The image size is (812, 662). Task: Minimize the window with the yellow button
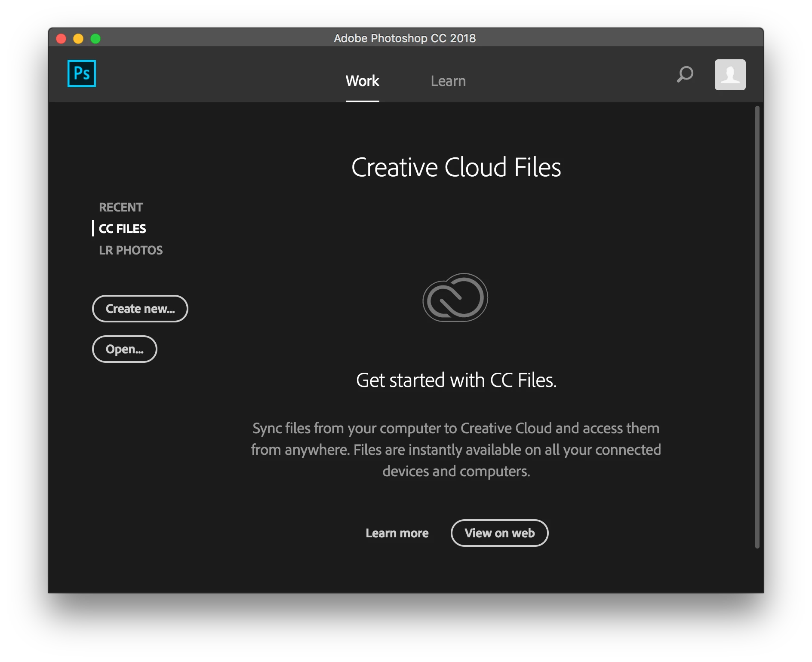78,39
